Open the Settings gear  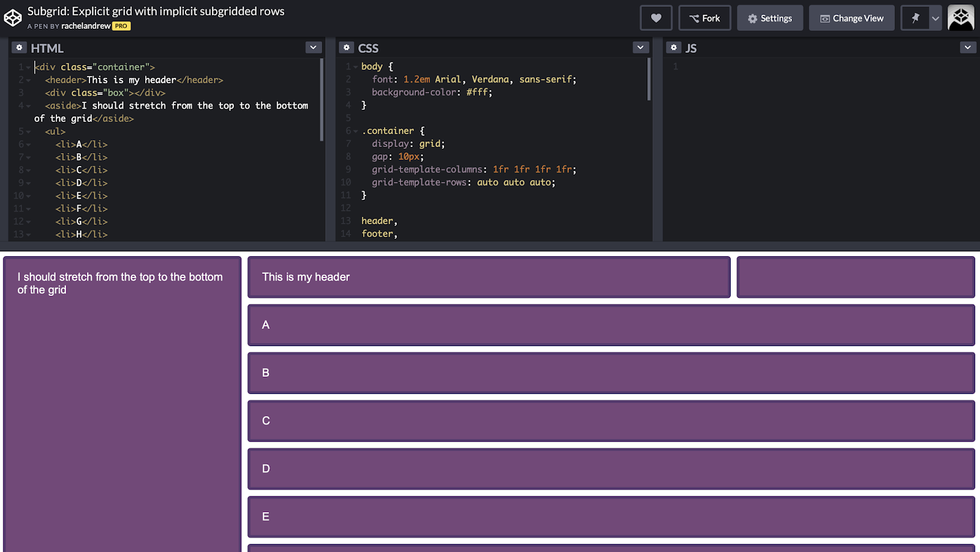click(752, 18)
